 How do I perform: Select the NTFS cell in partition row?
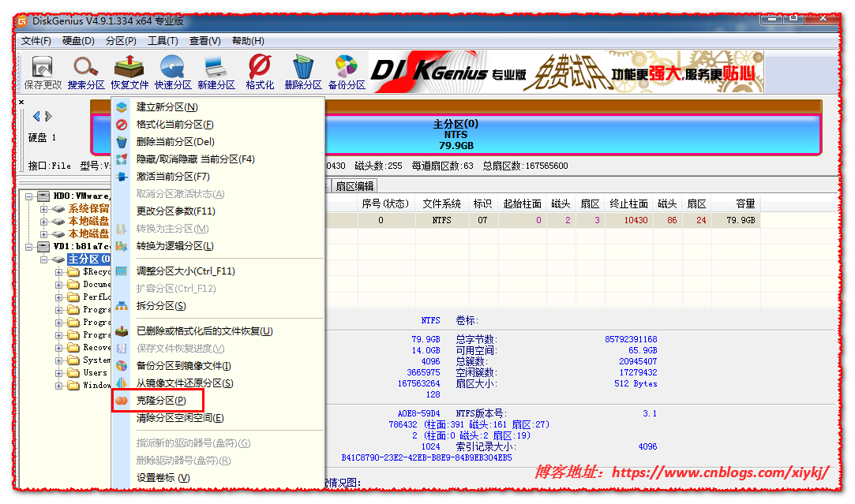pos(441,220)
